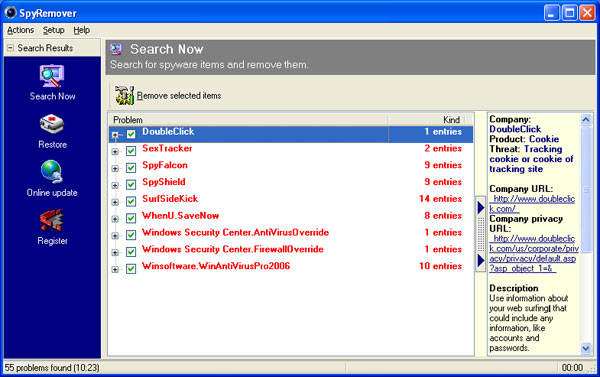600x377 pixels.
Task: Select the SexTracker row name
Action: (x=167, y=148)
